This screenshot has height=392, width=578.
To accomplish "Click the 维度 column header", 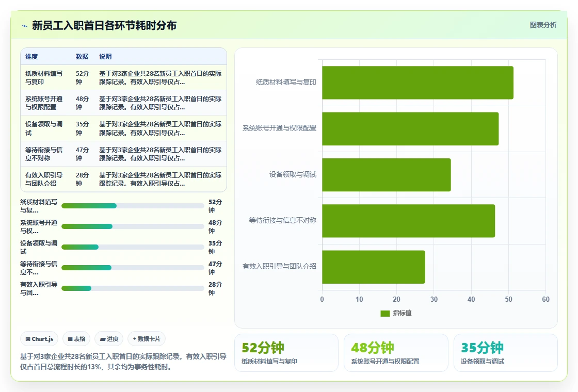I will [31, 56].
